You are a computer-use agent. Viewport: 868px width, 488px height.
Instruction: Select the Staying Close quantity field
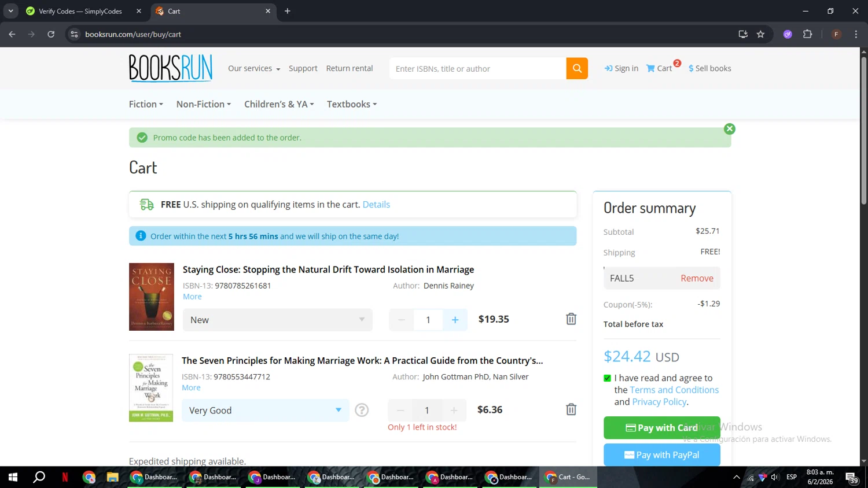pos(428,320)
